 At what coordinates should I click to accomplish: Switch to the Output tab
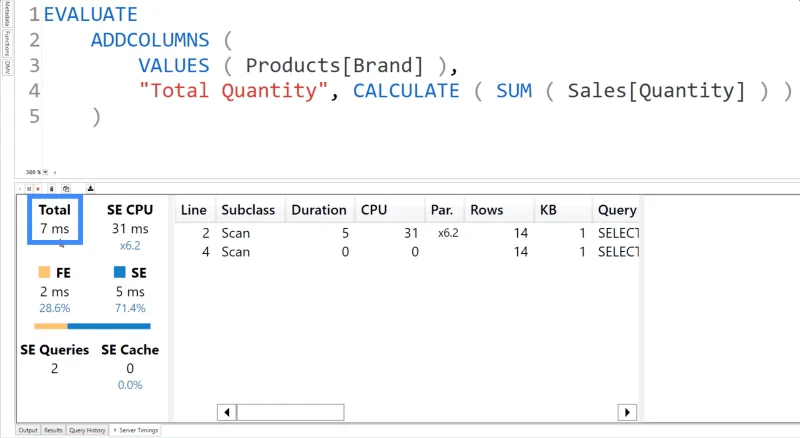click(28, 430)
